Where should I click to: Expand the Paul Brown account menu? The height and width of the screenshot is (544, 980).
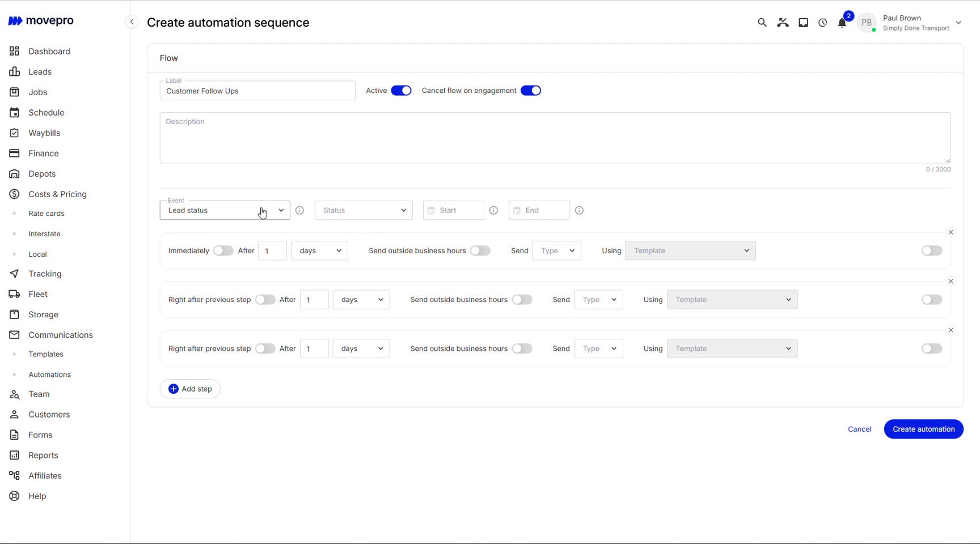[958, 23]
